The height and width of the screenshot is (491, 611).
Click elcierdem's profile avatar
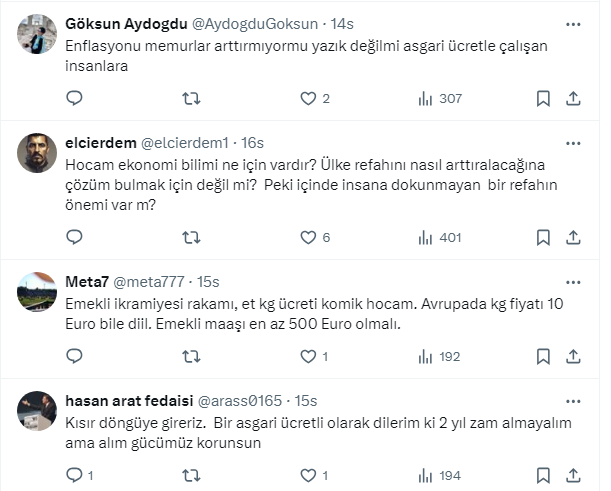click(x=38, y=153)
